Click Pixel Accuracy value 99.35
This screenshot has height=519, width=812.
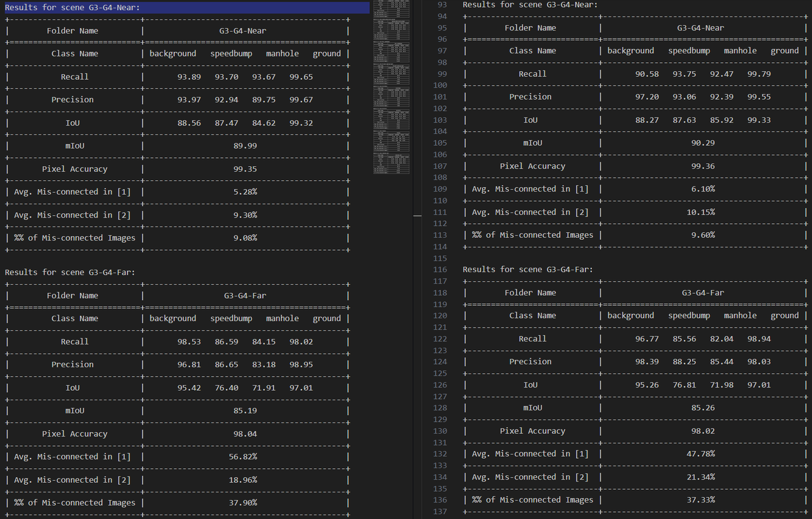tap(246, 169)
